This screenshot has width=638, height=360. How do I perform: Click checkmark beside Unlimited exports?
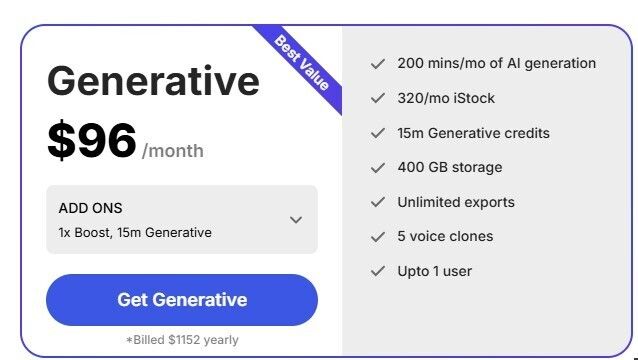click(378, 202)
